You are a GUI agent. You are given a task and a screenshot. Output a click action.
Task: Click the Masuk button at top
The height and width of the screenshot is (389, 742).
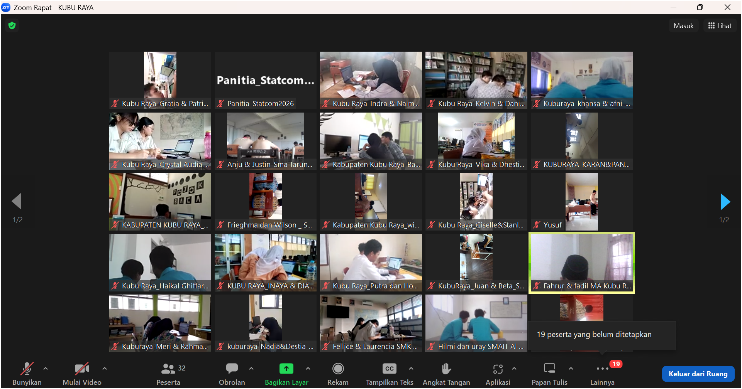tap(683, 26)
